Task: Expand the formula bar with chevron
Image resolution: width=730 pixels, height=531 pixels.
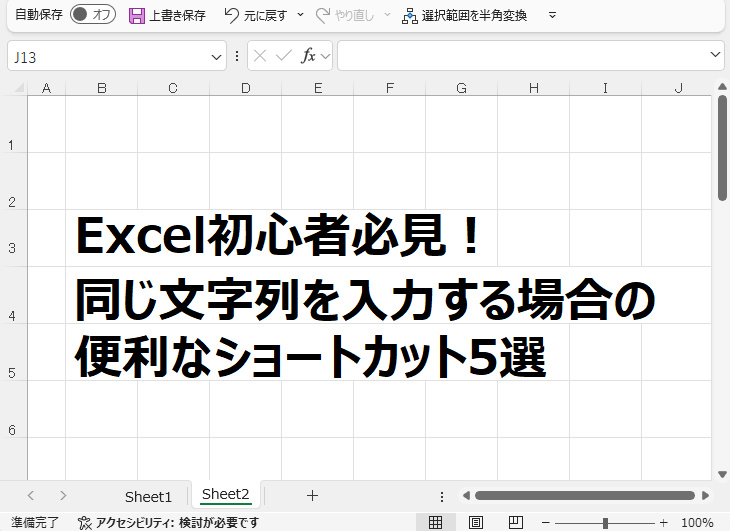Action: (x=716, y=54)
